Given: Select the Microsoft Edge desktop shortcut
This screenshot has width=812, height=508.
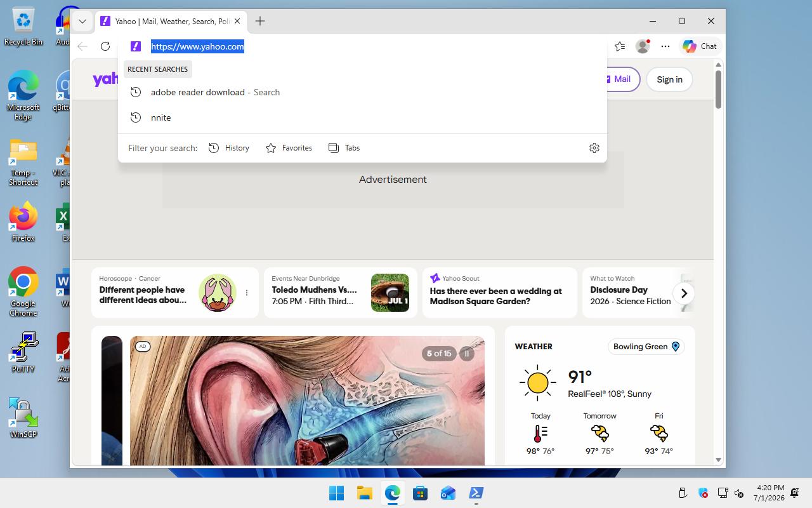Looking at the screenshot, I should pyautogui.click(x=23, y=96).
